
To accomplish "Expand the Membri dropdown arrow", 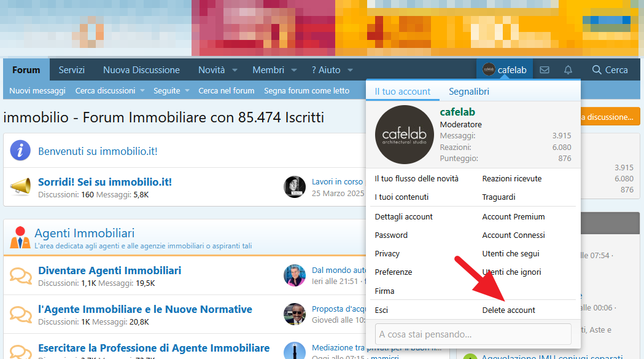I will 294,70.
